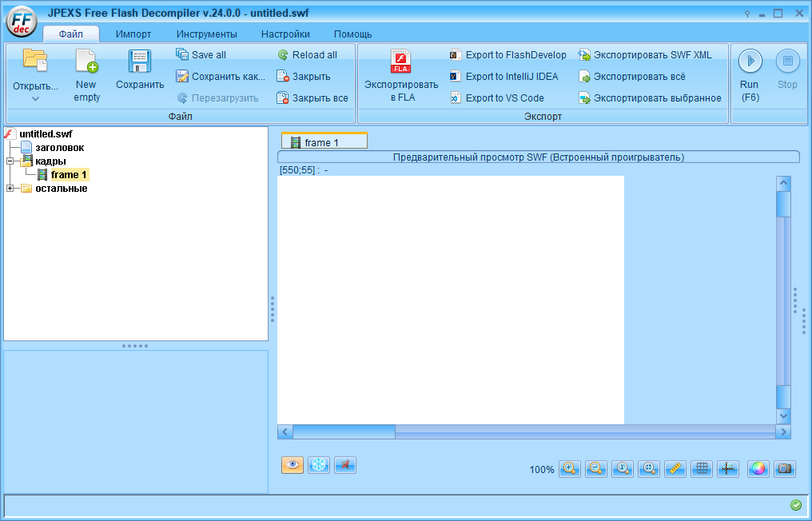Click the preview's horizontal scrollbar
This screenshot has width=812, height=521.
(x=344, y=432)
